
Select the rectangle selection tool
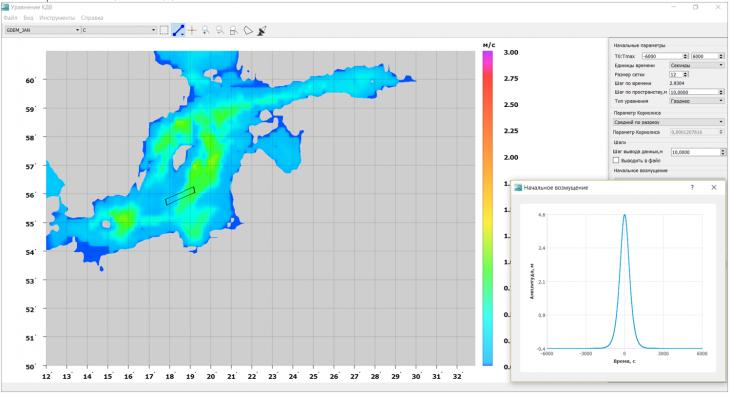tap(164, 30)
